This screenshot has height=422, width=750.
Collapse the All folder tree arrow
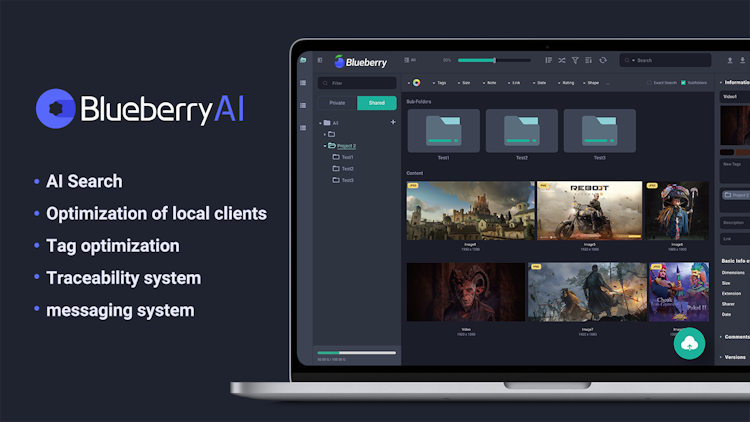[320, 123]
